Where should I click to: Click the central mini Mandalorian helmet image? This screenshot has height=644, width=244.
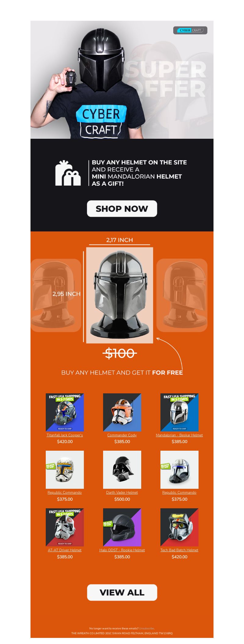pyautogui.click(x=120, y=295)
